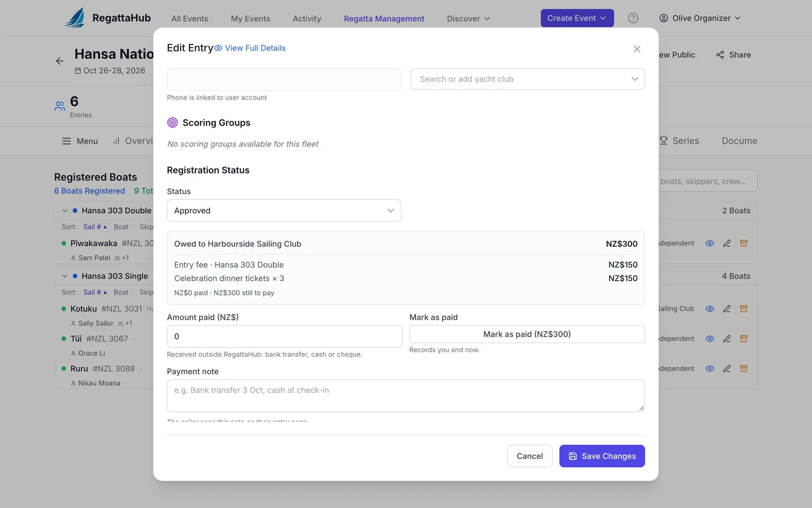This screenshot has width=812, height=508.
Task: Click Mark as paid (NZ$300)
Action: click(527, 334)
